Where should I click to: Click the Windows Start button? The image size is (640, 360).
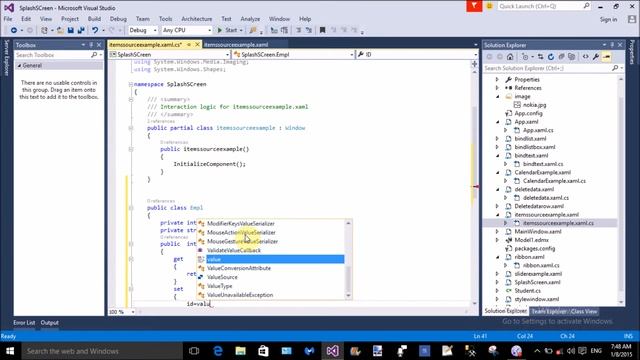[10, 351]
